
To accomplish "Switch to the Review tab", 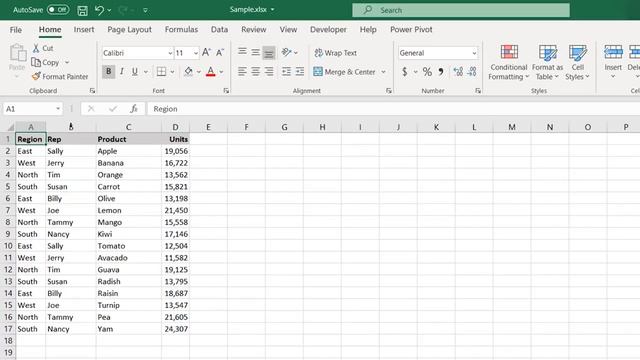I will 253,29.
